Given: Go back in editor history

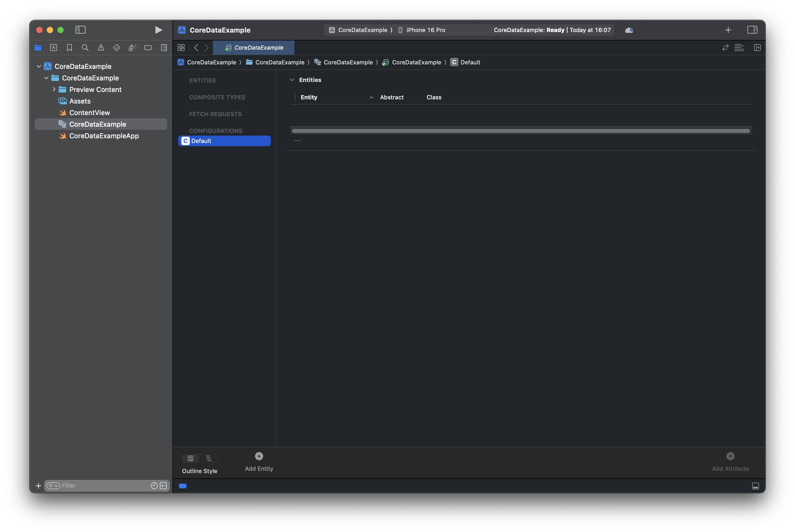Looking at the screenshot, I should [x=196, y=48].
